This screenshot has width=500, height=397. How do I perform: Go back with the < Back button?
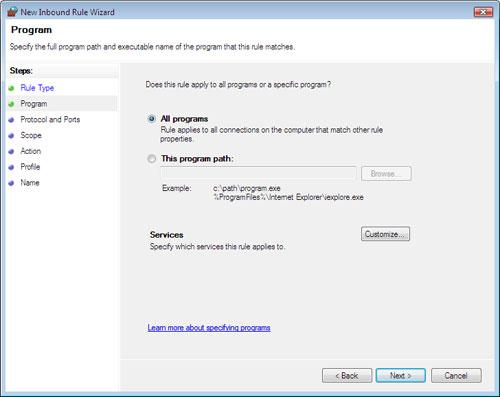point(347,376)
